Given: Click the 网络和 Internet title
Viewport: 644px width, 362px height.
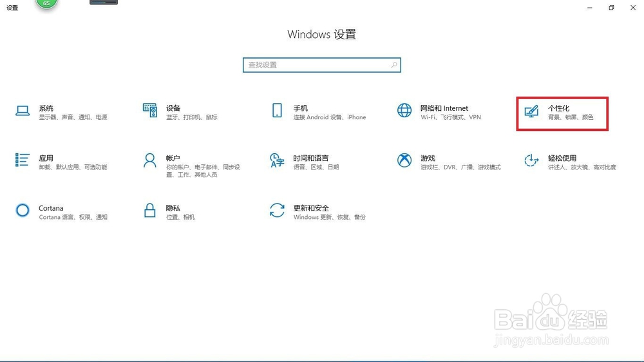Looking at the screenshot, I should (444, 108).
